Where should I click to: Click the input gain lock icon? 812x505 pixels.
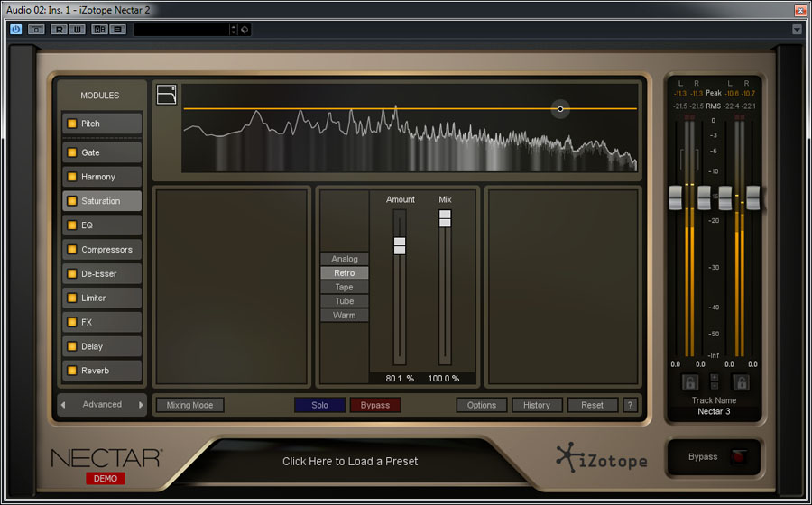tap(690, 382)
